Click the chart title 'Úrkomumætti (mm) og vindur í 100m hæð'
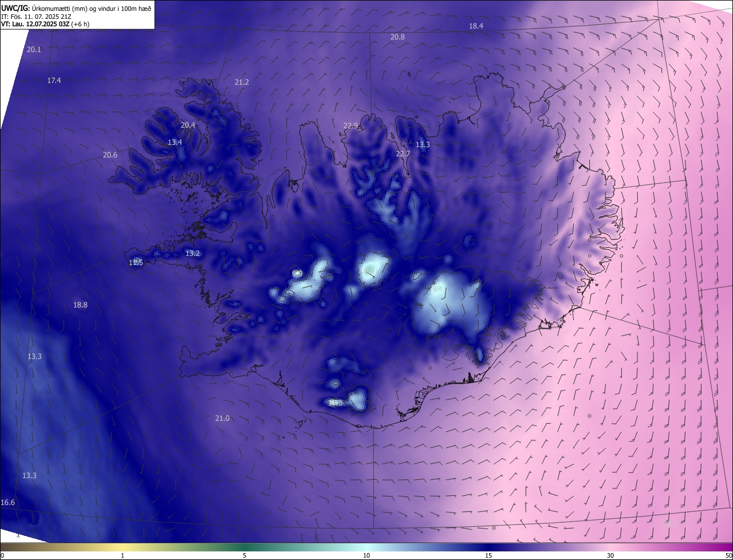The width and height of the screenshot is (733, 560). point(92,7)
